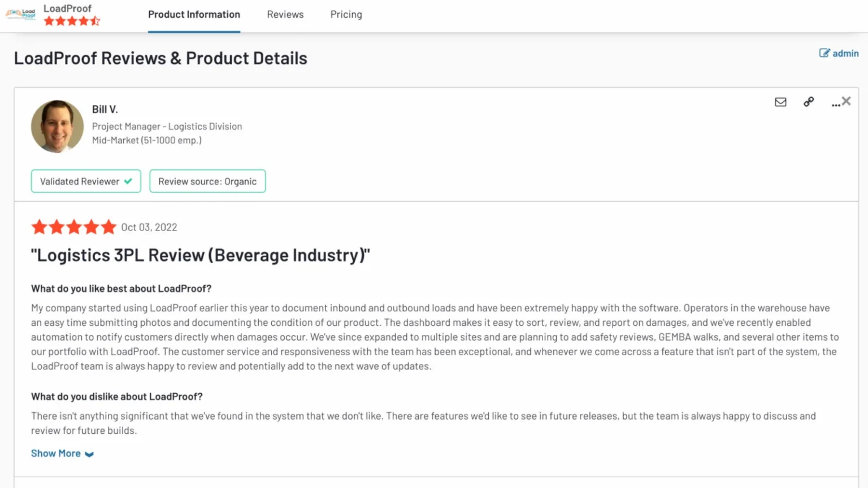The image size is (868, 488).
Task: Open the more options ellipsis menu
Action: [x=835, y=104]
